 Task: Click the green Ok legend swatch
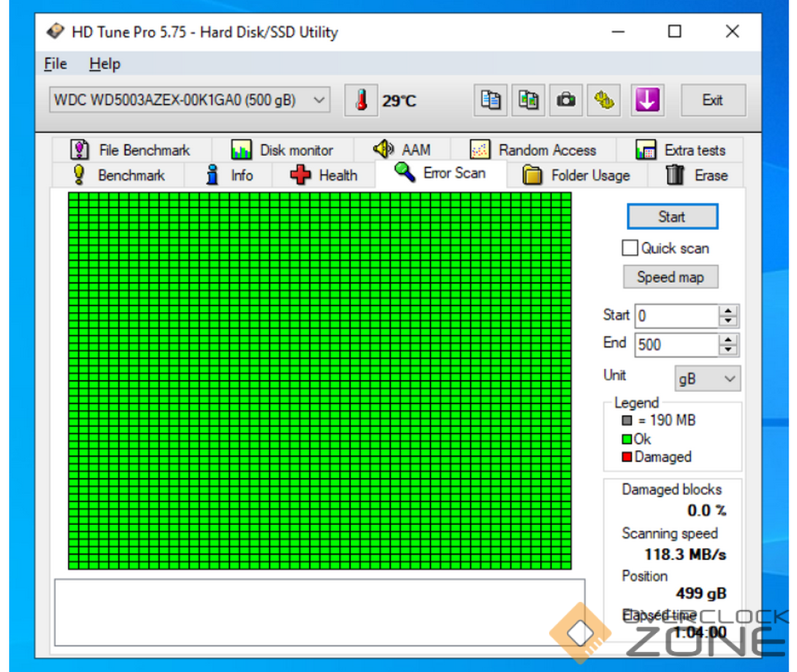click(x=627, y=439)
